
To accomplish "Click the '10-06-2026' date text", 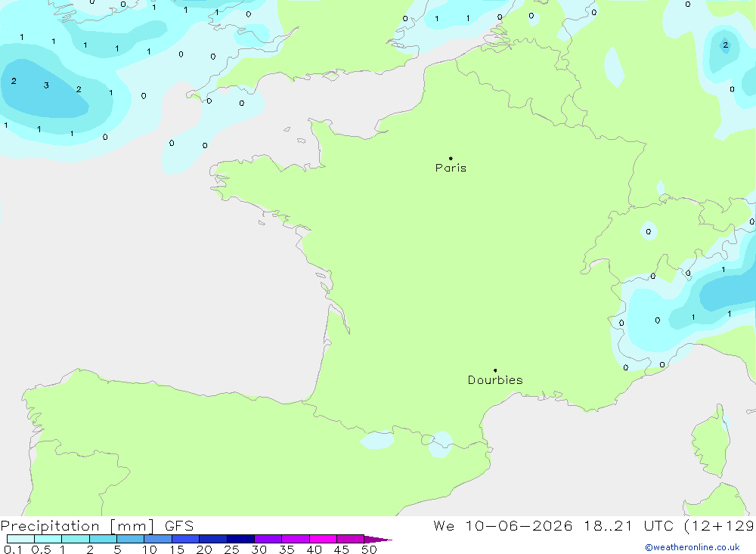I will tap(519, 526).
